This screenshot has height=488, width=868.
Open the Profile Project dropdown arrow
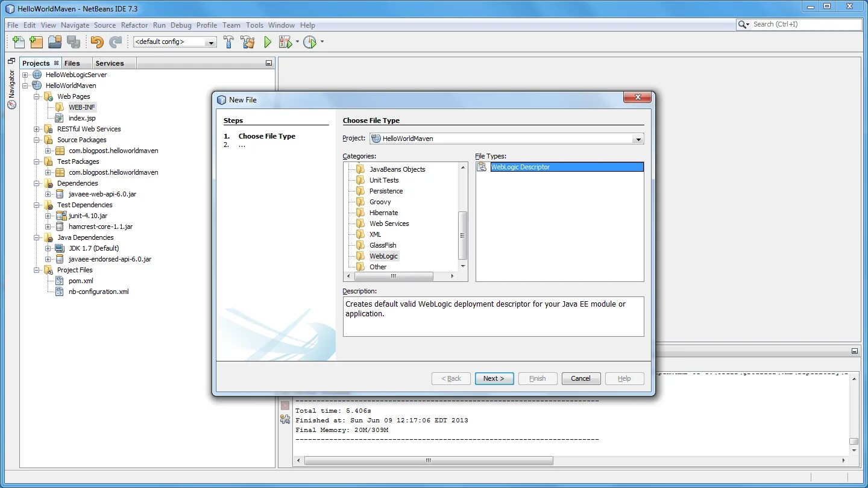point(322,42)
